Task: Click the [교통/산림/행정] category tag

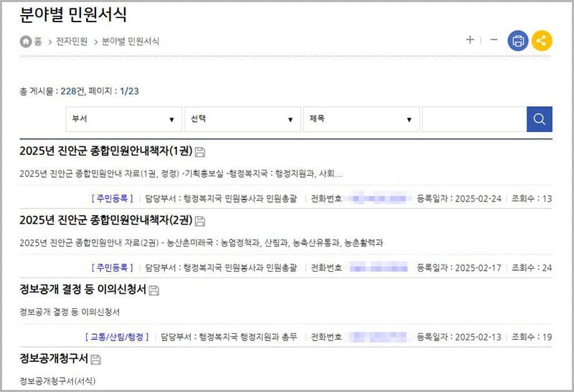Action: [118, 336]
